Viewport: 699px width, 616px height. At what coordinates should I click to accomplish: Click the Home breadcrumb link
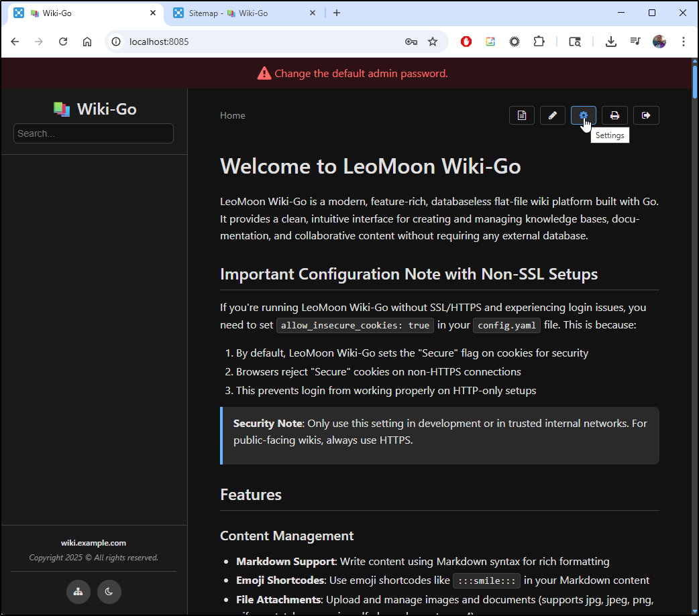pyautogui.click(x=233, y=115)
